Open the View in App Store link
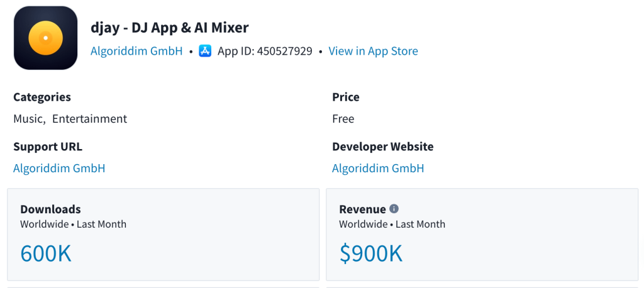 pos(373,51)
